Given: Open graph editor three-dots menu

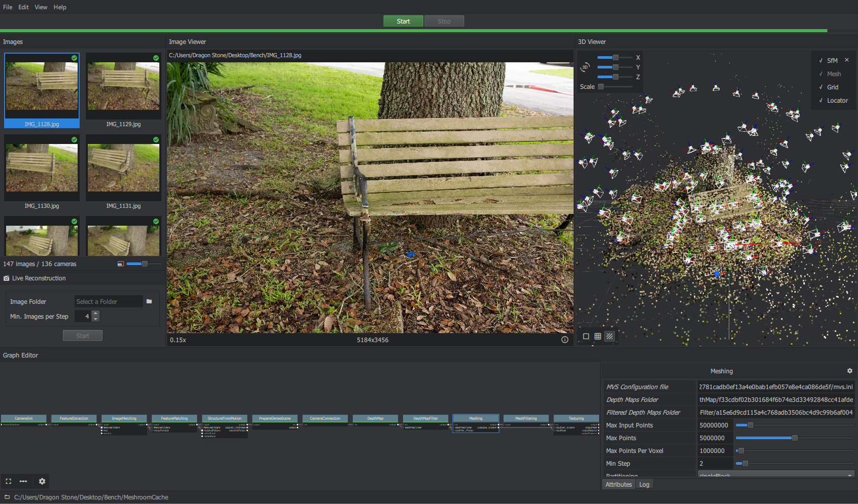Looking at the screenshot, I should [x=23, y=481].
